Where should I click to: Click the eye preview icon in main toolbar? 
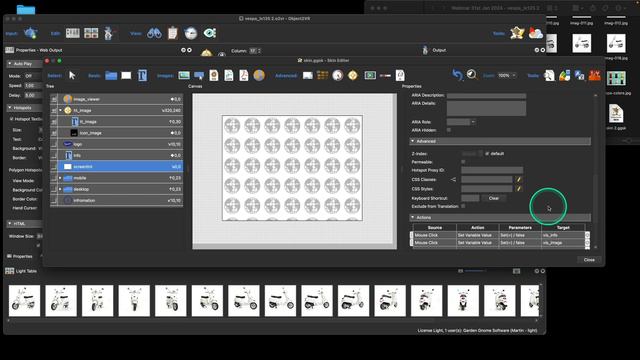click(210, 33)
